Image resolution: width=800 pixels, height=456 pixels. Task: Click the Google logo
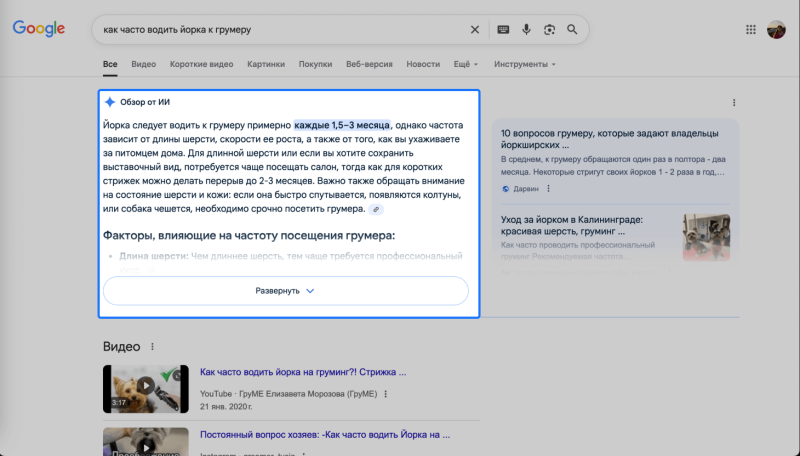39,29
